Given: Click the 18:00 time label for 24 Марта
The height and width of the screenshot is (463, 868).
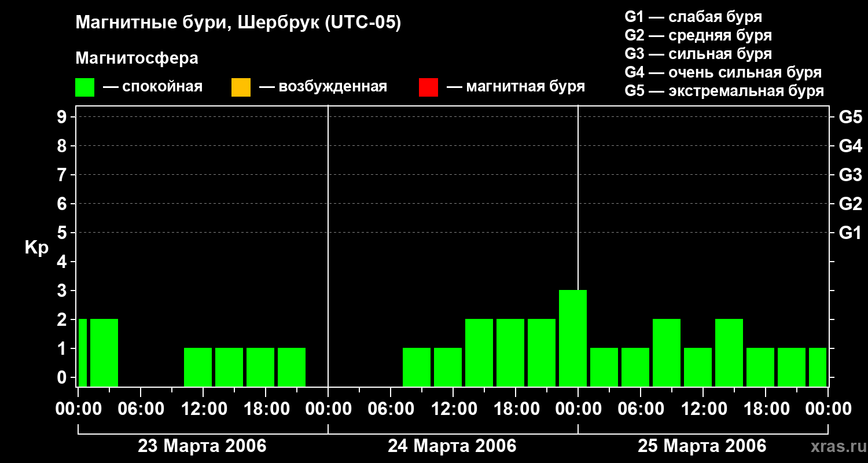Looking at the screenshot, I should 516,409.
